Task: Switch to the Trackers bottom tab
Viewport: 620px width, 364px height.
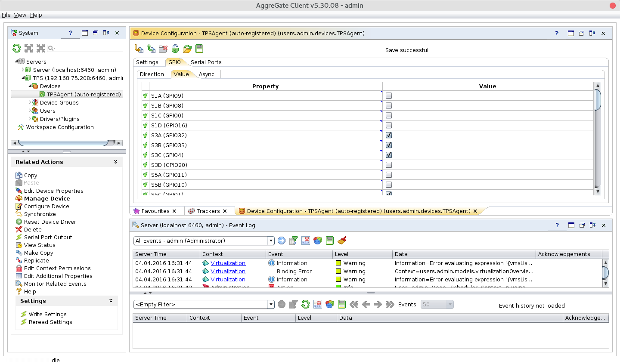Action: point(208,211)
